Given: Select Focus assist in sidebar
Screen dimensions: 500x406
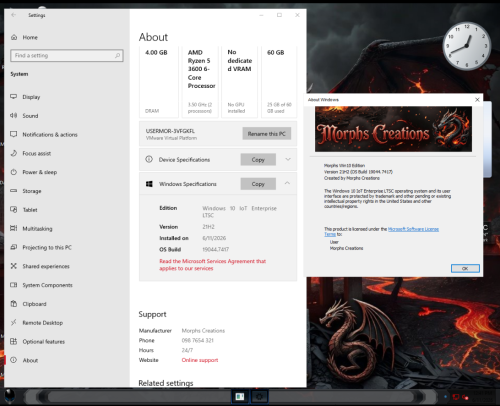Looking at the screenshot, I should click(36, 153).
